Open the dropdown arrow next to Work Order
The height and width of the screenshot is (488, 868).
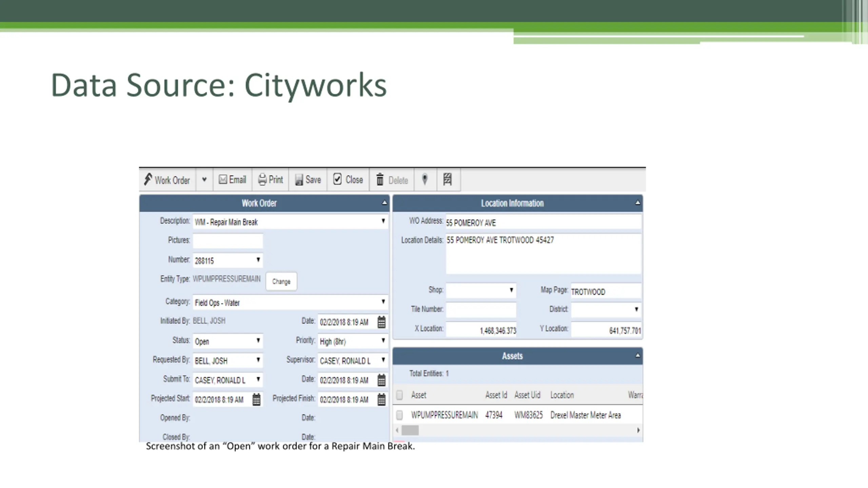pos(204,180)
